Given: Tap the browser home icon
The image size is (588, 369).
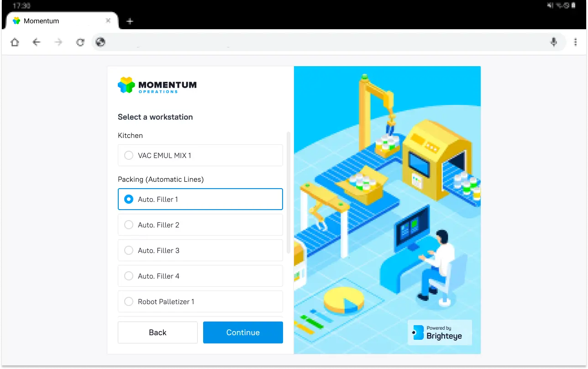Looking at the screenshot, I should coord(15,42).
